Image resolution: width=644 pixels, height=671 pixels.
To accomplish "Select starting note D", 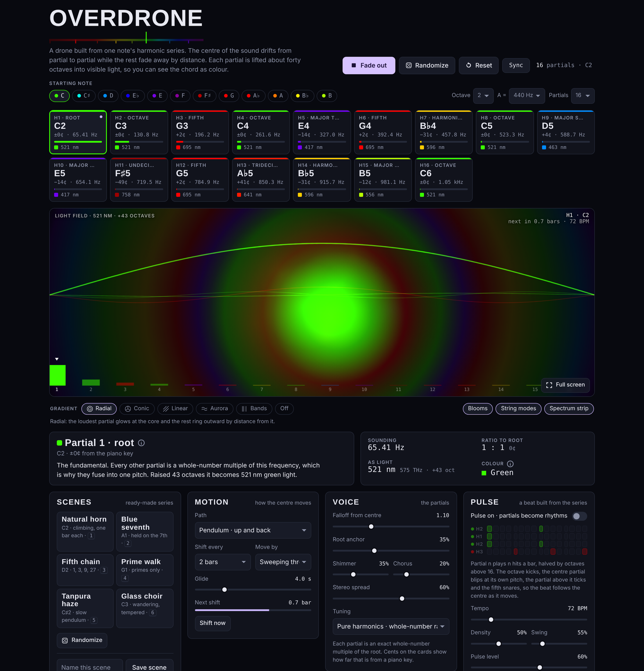I will [108, 96].
